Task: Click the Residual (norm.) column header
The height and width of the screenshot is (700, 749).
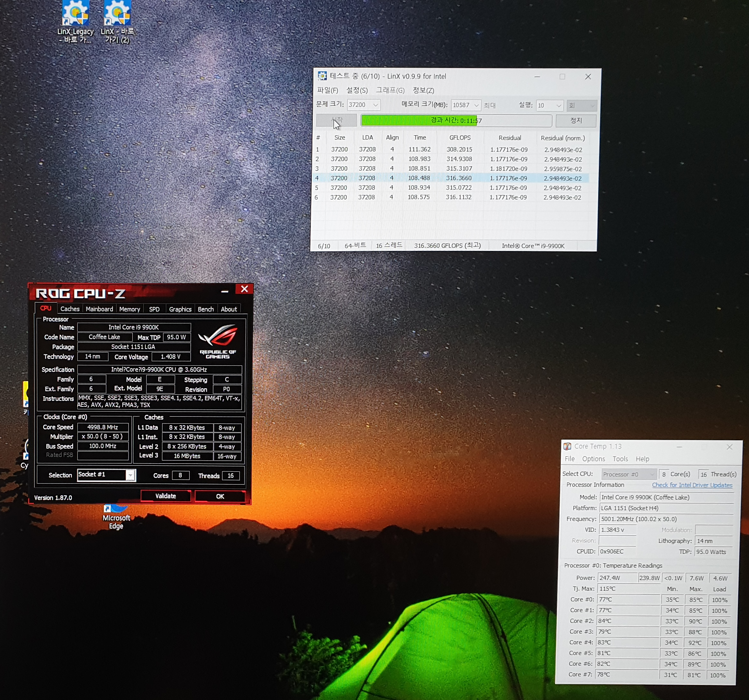Action: [562, 138]
